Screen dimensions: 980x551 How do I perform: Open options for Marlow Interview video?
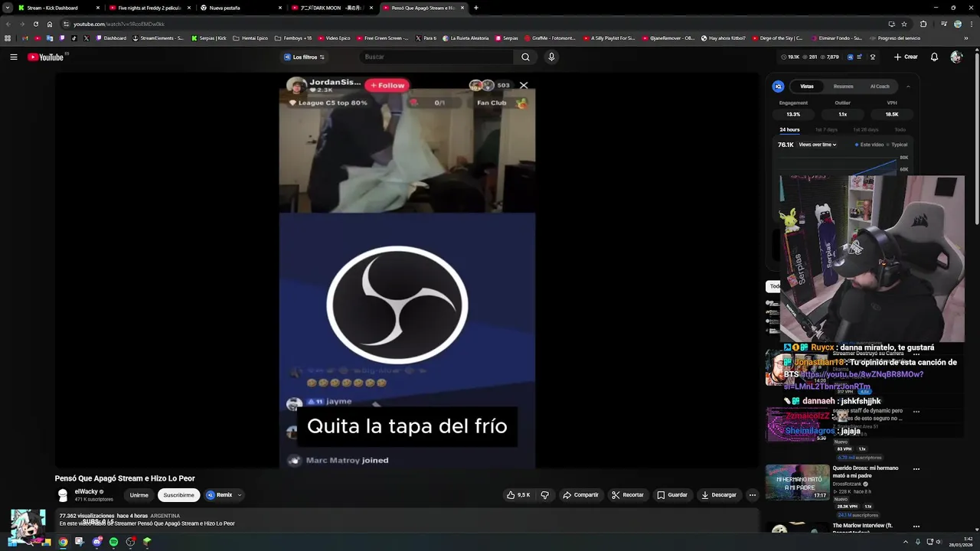click(916, 527)
